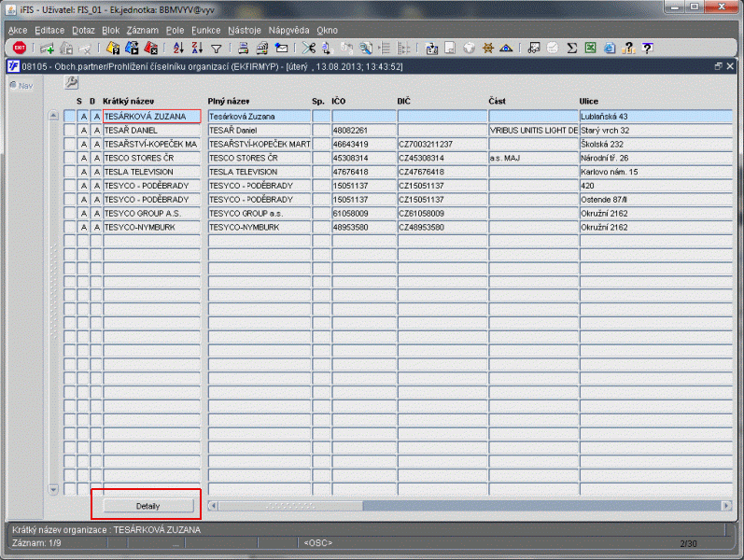Click the Nav side panel toggle
744x560 pixels.
coord(21,86)
